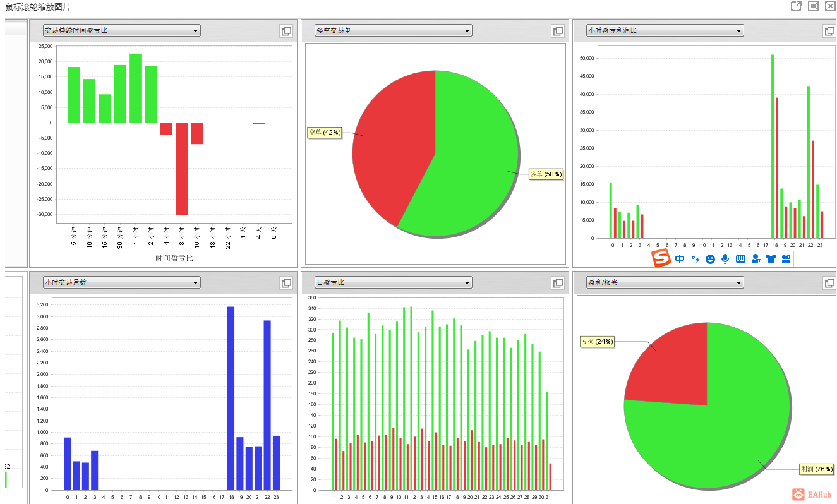837x504 pixels.
Task: Activate Sogou voice input microphone
Action: (725, 259)
